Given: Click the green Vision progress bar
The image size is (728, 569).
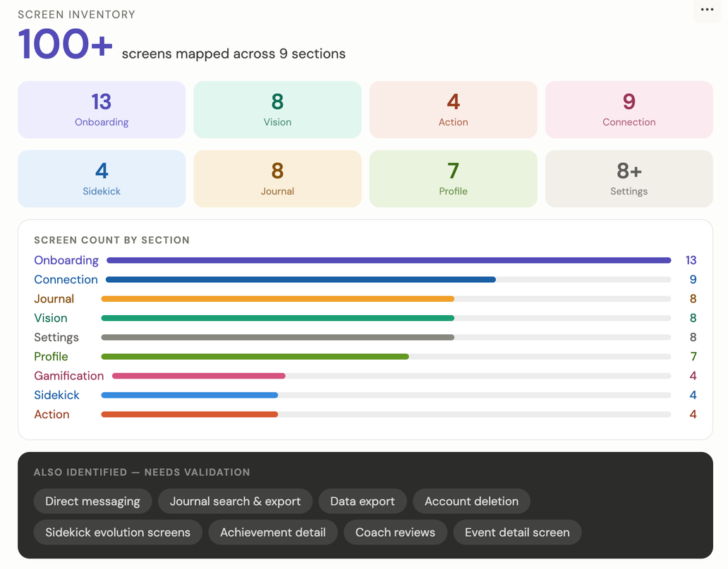Looking at the screenshot, I should tap(278, 319).
